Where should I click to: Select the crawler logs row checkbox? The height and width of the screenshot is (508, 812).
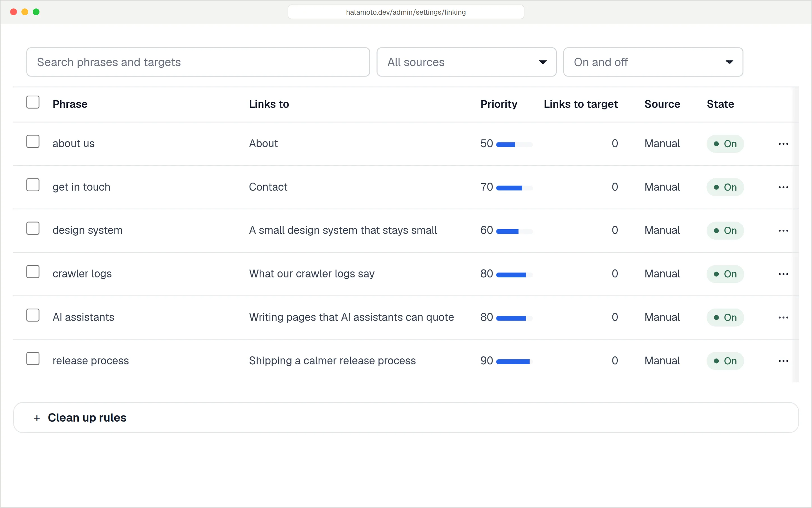pyautogui.click(x=33, y=272)
